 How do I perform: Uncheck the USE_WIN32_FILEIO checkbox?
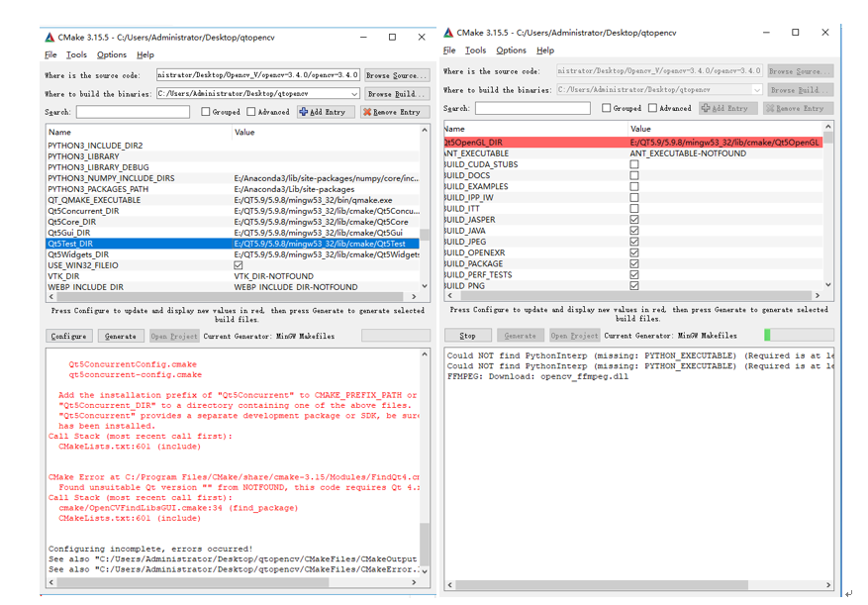tap(239, 265)
